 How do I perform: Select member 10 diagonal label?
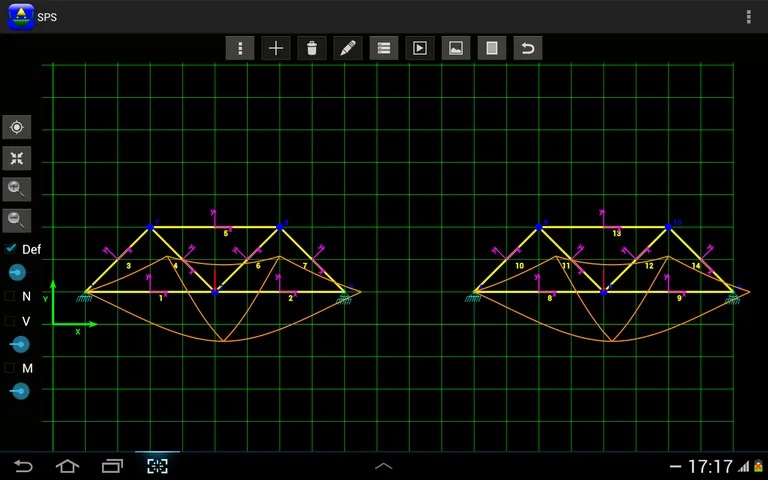(x=520, y=266)
